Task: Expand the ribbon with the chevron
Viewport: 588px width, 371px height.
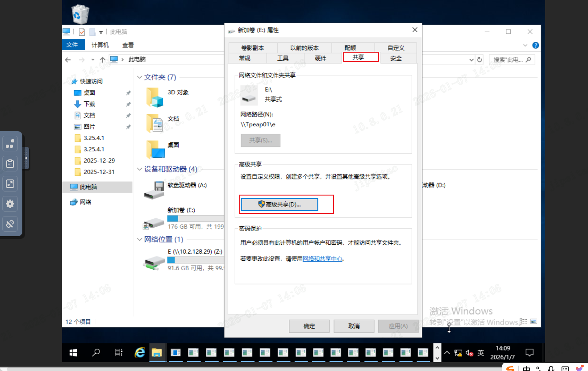Action: click(525, 46)
